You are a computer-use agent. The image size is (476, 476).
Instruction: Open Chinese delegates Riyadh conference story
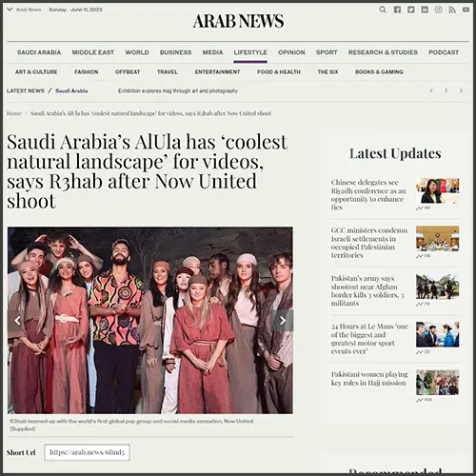pyautogui.click(x=368, y=194)
